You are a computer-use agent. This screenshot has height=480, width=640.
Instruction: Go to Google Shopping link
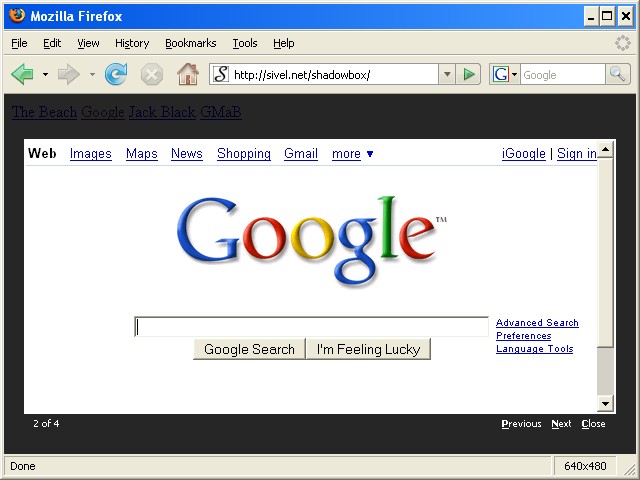pos(244,154)
